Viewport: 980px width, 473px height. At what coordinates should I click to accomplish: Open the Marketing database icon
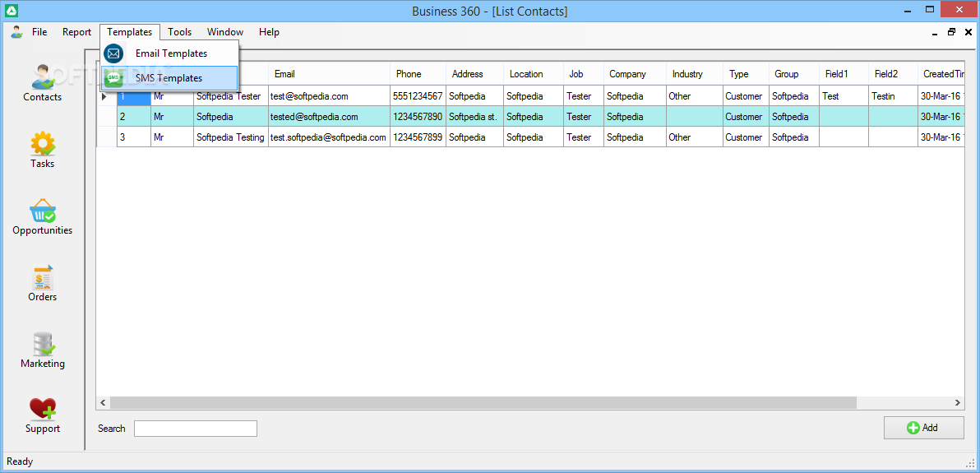[x=43, y=344]
